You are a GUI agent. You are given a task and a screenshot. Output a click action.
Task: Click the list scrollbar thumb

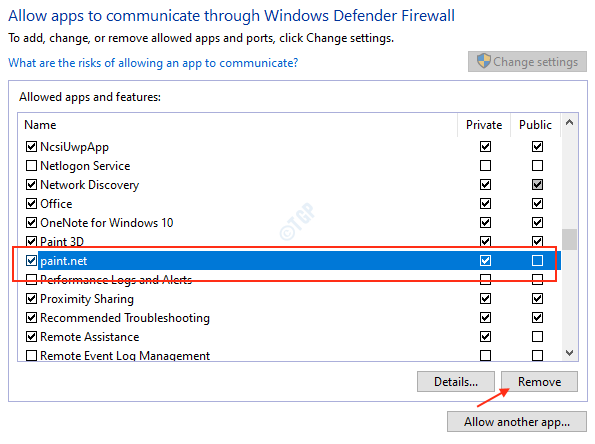[569, 239]
